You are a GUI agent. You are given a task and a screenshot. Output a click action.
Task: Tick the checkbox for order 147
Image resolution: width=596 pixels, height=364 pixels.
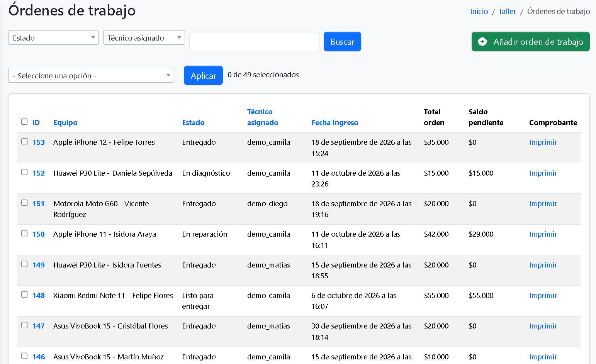click(x=24, y=325)
